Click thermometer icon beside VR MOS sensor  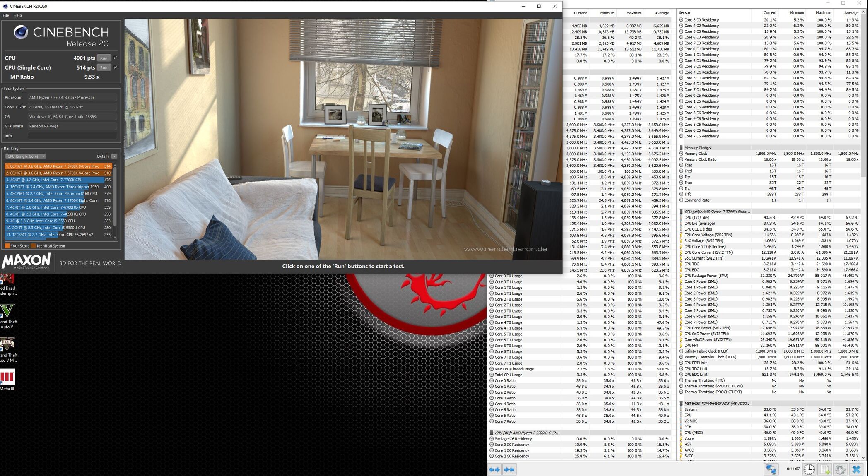[x=681, y=421]
